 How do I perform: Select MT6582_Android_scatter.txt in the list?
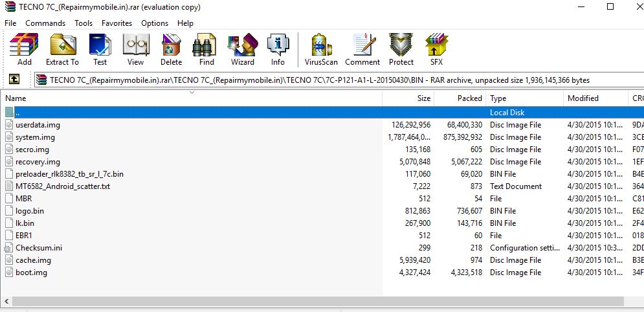(x=63, y=186)
